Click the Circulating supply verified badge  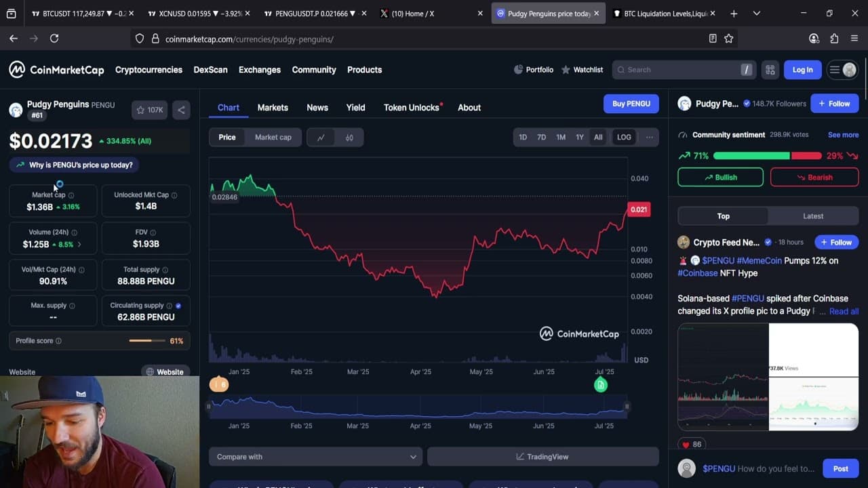click(x=178, y=306)
